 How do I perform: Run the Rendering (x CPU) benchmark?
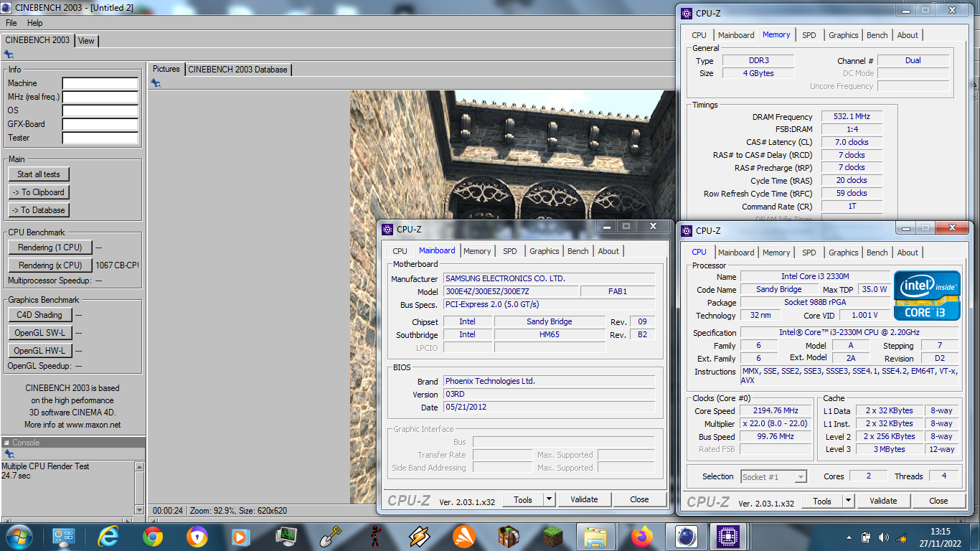(50, 265)
